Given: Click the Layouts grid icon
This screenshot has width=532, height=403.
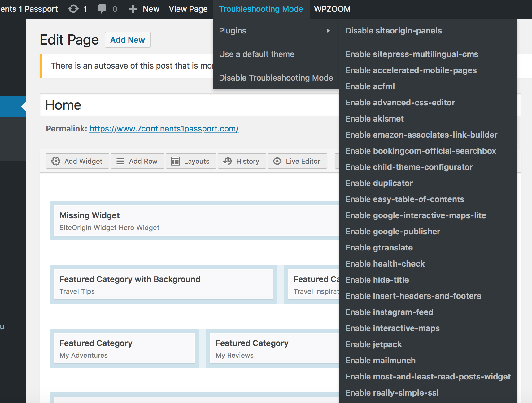Looking at the screenshot, I should [x=175, y=161].
